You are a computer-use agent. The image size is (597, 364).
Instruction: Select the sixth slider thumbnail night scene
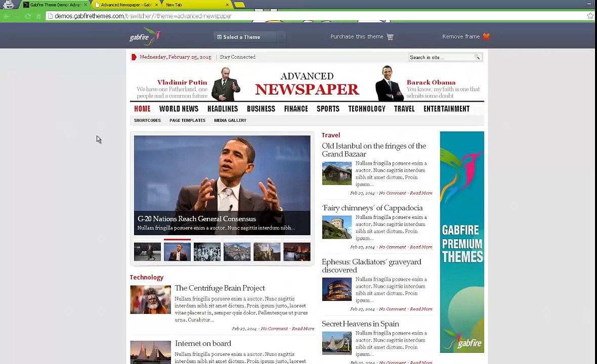[x=296, y=252]
